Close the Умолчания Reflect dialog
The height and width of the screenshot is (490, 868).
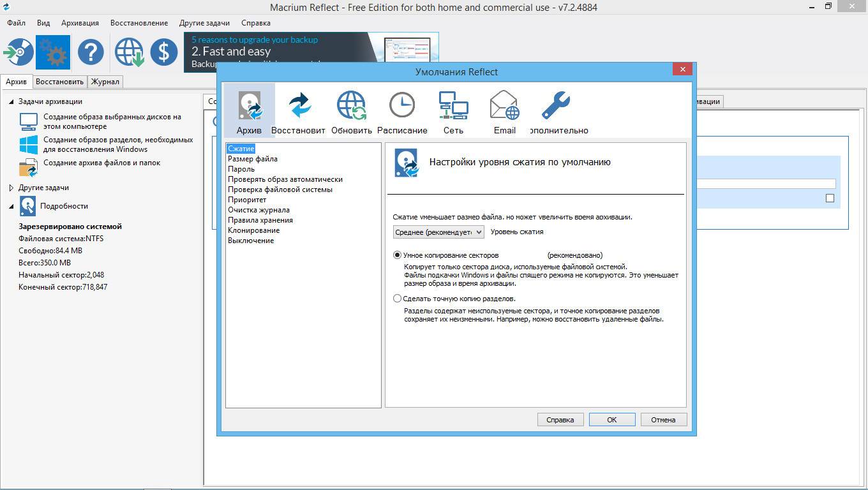(x=683, y=69)
